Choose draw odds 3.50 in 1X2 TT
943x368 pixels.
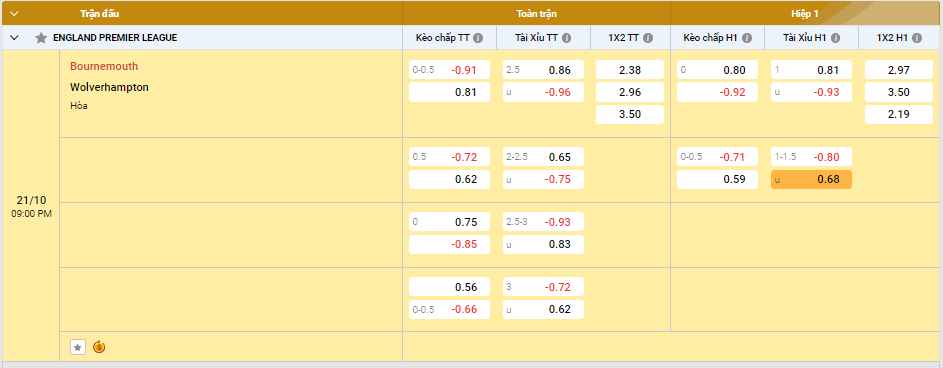[x=630, y=114]
